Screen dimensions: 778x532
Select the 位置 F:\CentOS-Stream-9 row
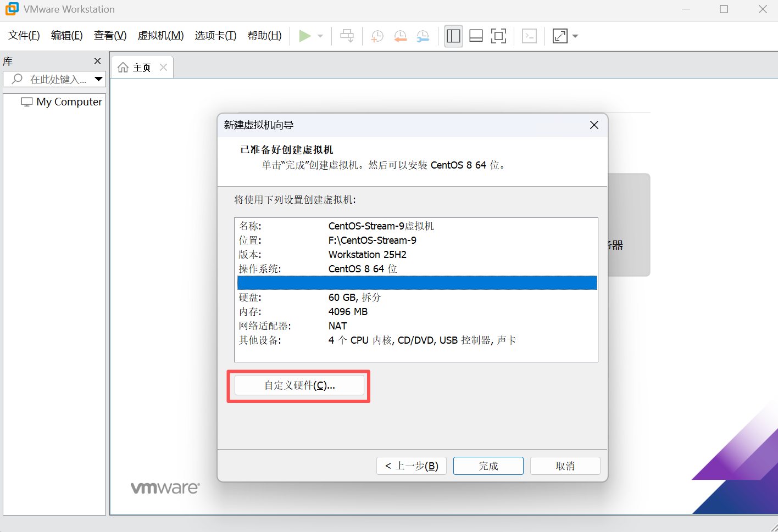(417, 240)
